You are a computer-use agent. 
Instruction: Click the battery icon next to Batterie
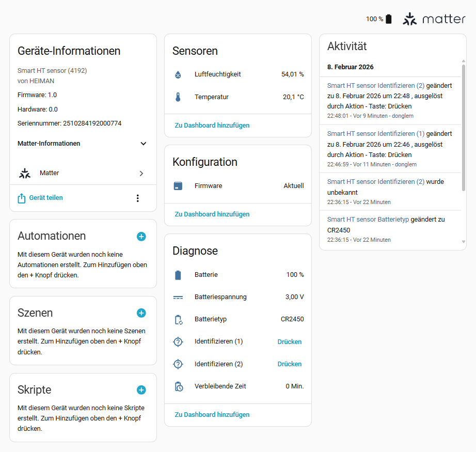click(x=178, y=274)
